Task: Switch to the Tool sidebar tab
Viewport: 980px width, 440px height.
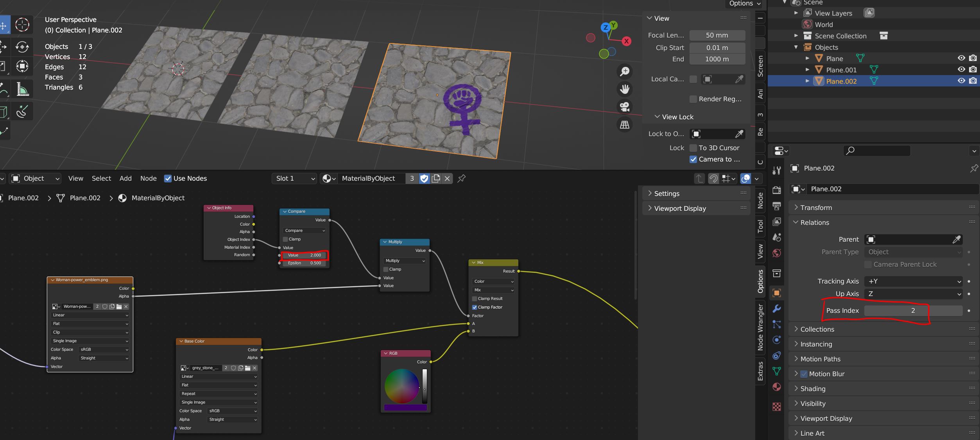Action: [x=760, y=226]
